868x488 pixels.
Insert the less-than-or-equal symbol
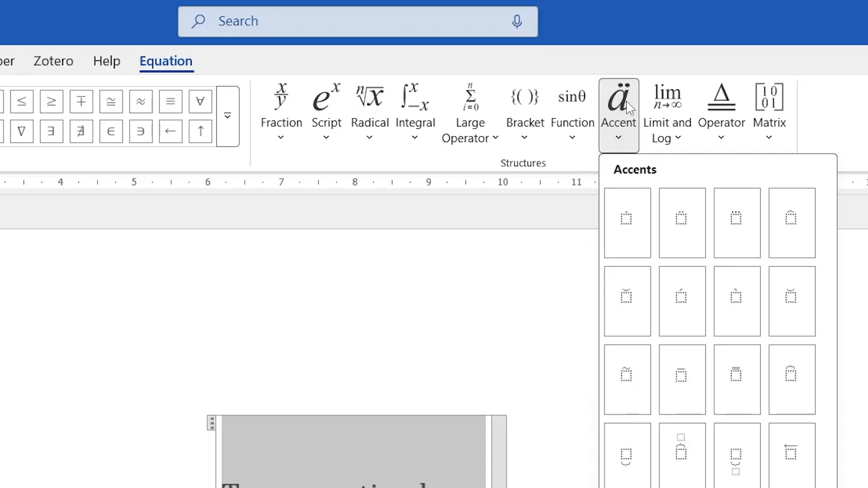coord(22,102)
